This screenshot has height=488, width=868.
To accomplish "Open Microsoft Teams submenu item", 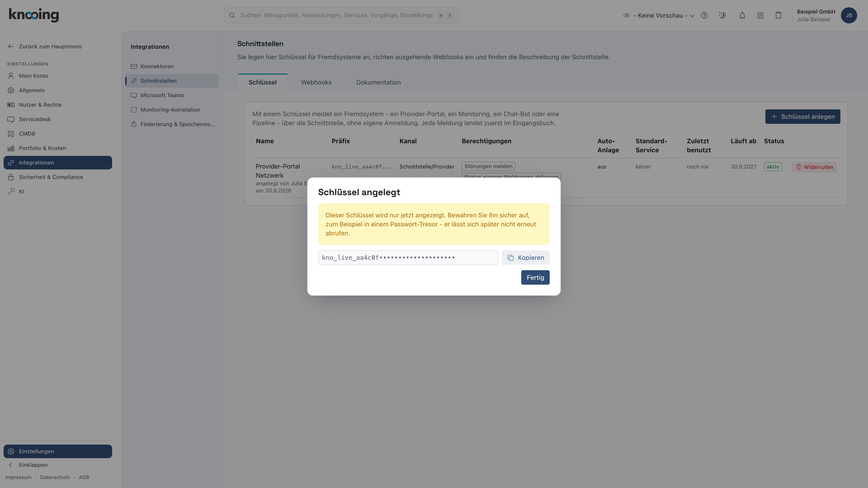I will click(172, 95).
